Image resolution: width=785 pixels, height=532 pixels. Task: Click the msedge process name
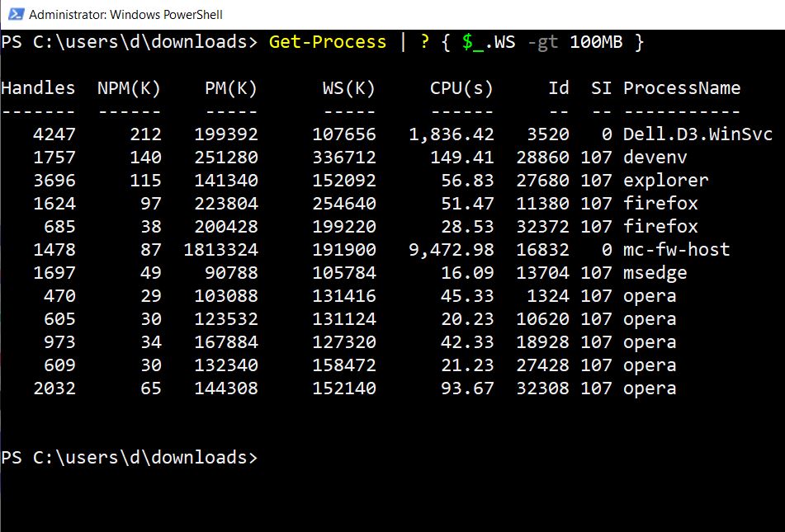point(655,273)
